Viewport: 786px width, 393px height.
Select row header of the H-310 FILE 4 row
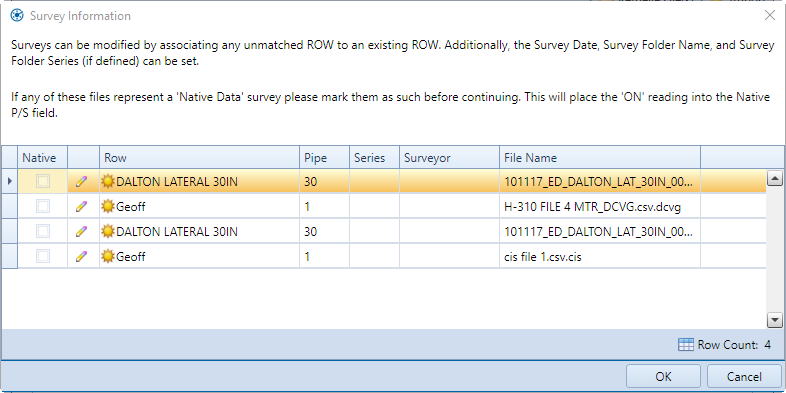[x=10, y=207]
